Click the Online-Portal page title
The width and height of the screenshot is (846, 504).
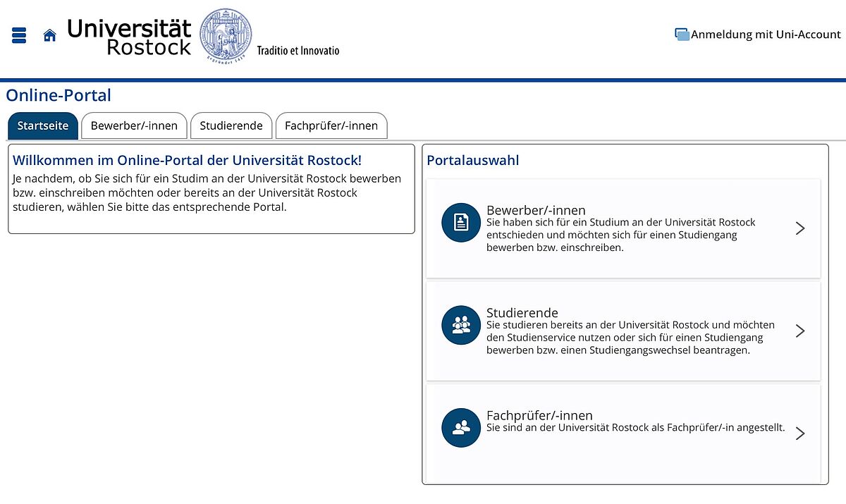[x=59, y=95]
